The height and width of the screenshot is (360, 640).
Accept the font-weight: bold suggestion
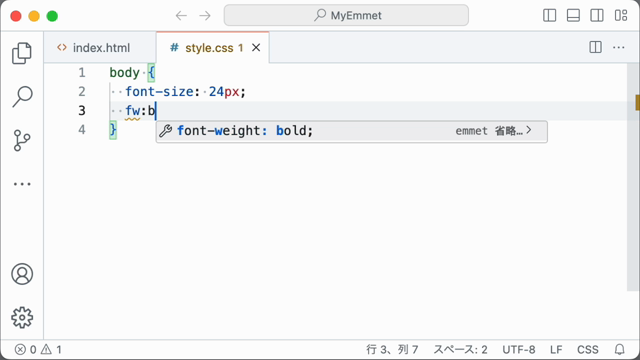coord(351,131)
